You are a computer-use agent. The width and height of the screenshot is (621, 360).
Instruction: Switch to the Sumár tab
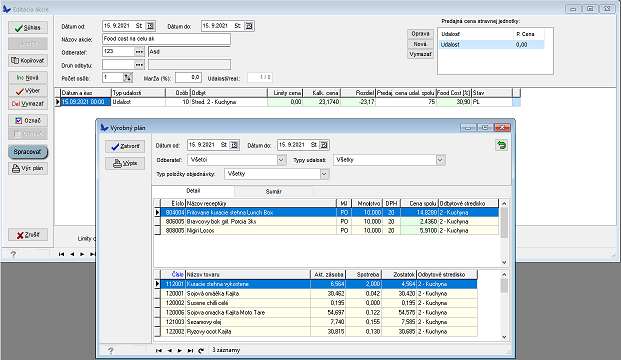pos(274,192)
